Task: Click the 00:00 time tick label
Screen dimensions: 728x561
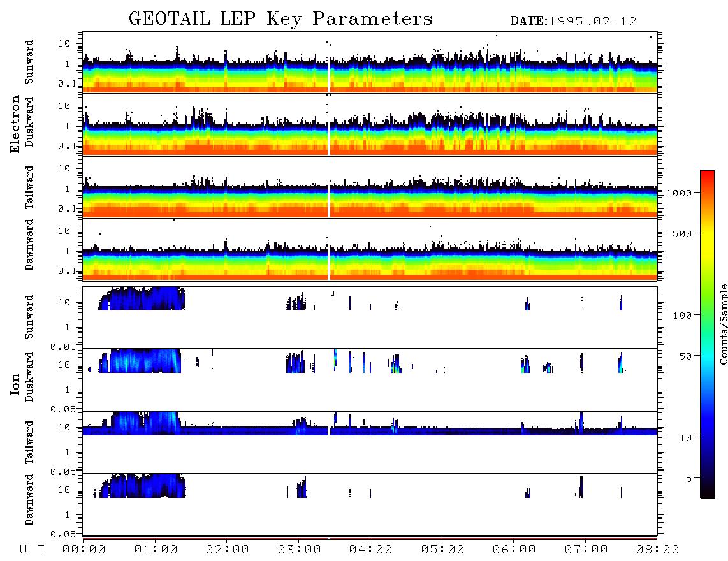Action: [x=84, y=550]
